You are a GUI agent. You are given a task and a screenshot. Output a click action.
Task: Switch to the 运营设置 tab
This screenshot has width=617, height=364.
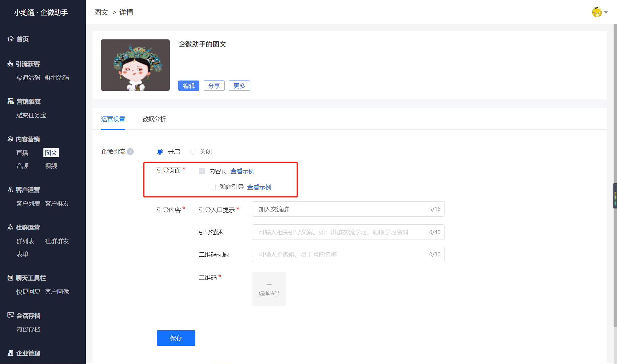[x=113, y=119]
